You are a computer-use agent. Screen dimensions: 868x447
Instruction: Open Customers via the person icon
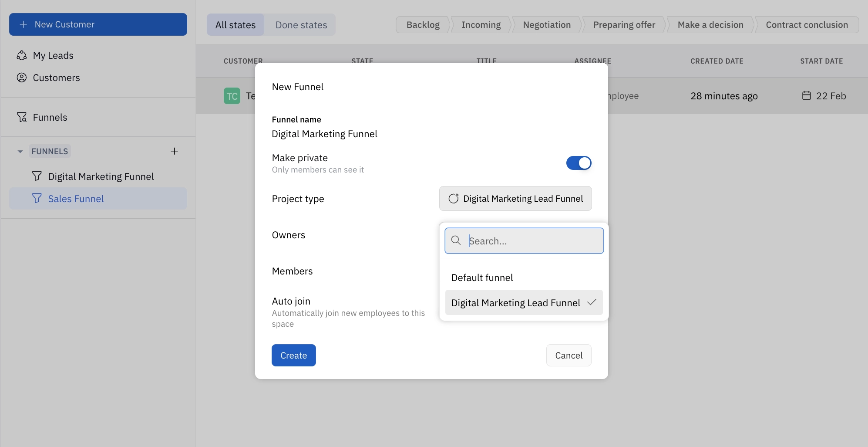[21, 78]
